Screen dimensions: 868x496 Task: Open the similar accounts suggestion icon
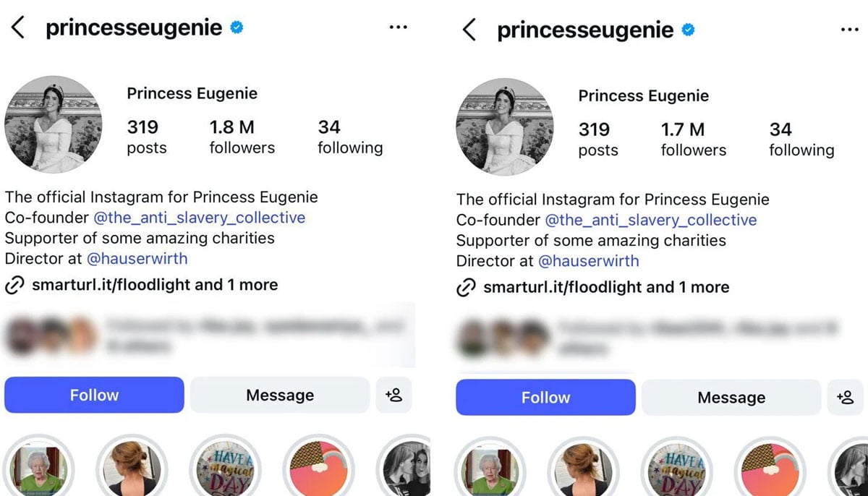tap(394, 395)
